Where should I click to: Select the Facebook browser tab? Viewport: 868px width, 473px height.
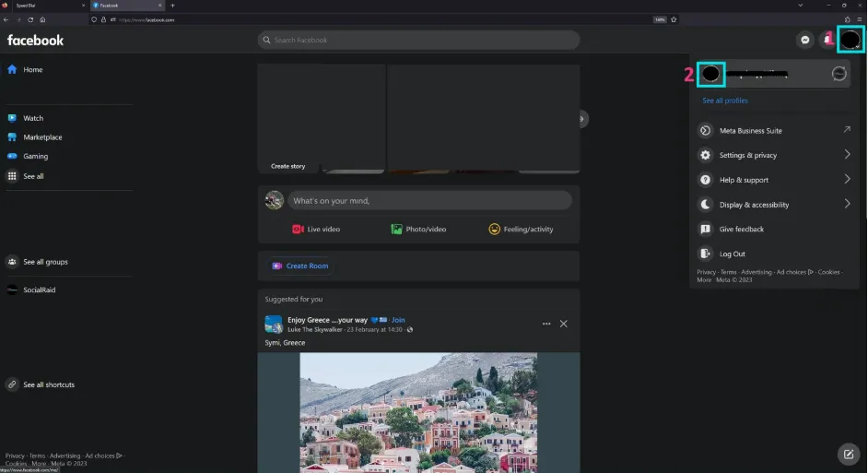pos(127,5)
